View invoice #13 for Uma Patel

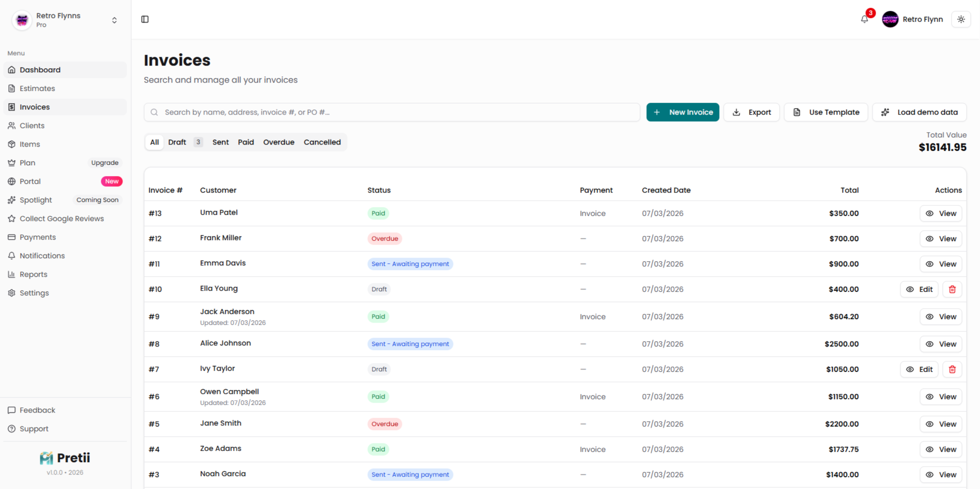(941, 213)
